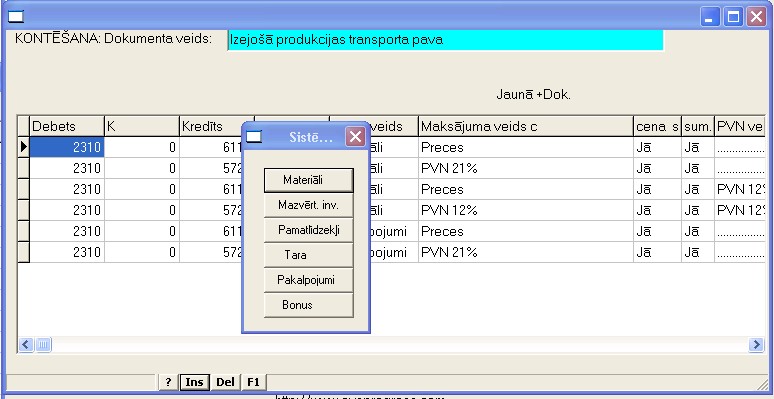This screenshot has height=399, width=774.
Task: Click the F1 button in status bar
Action: pyautogui.click(x=253, y=382)
